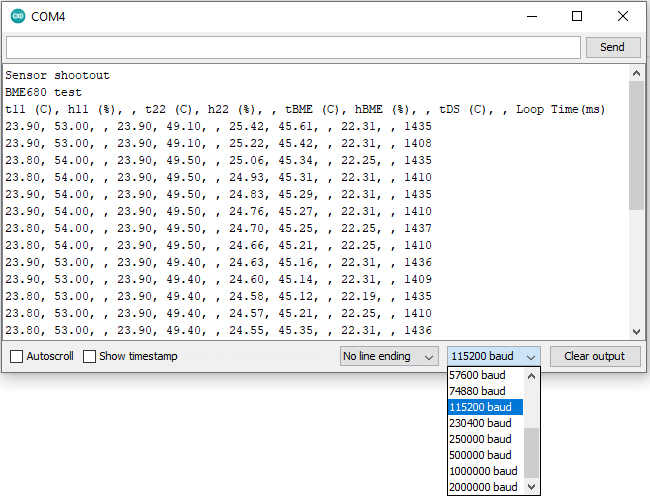Screen dimensions: 650x497
Task: Click the loop time value 1409
Action: 418,279
